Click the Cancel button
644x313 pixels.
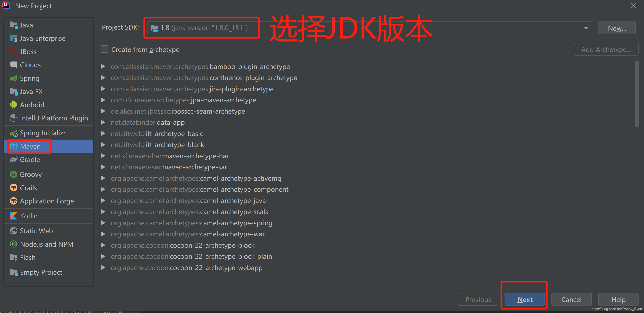(571, 299)
